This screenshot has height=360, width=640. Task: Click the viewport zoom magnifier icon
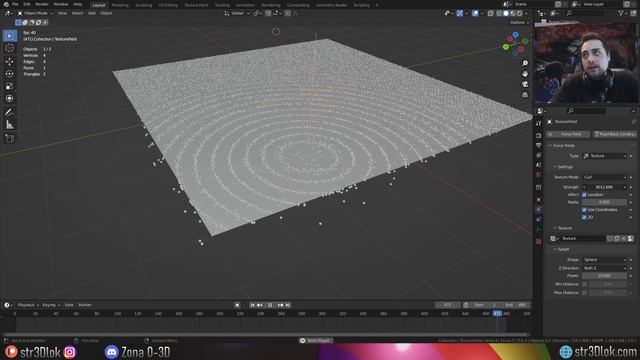click(525, 63)
